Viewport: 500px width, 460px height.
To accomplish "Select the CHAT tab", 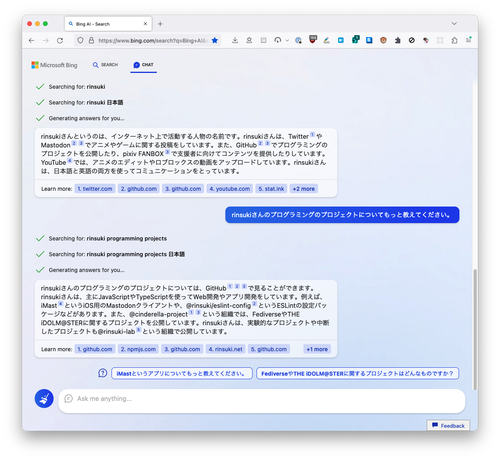I will [x=143, y=65].
